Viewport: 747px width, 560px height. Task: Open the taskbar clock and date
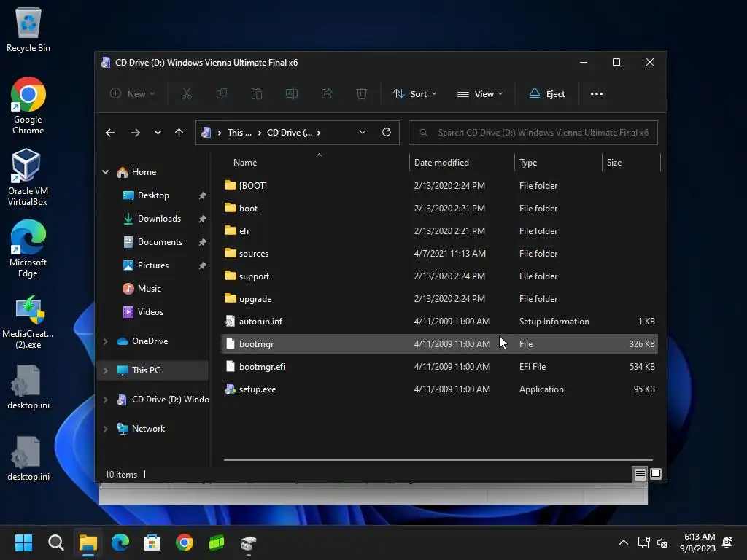[x=698, y=542]
